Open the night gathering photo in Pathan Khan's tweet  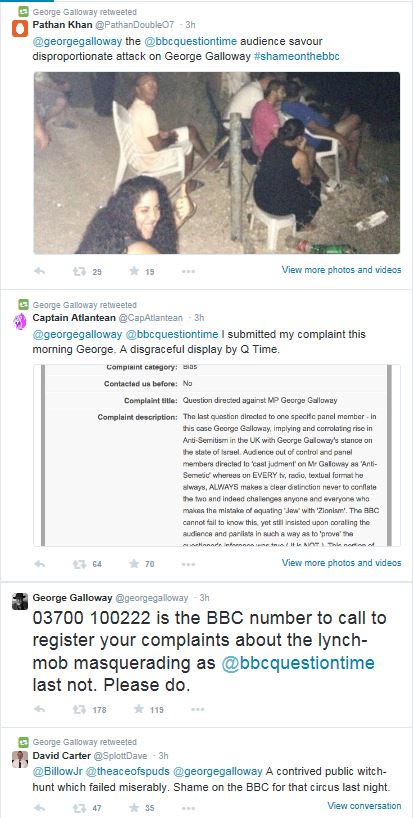[x=217, y=163]
